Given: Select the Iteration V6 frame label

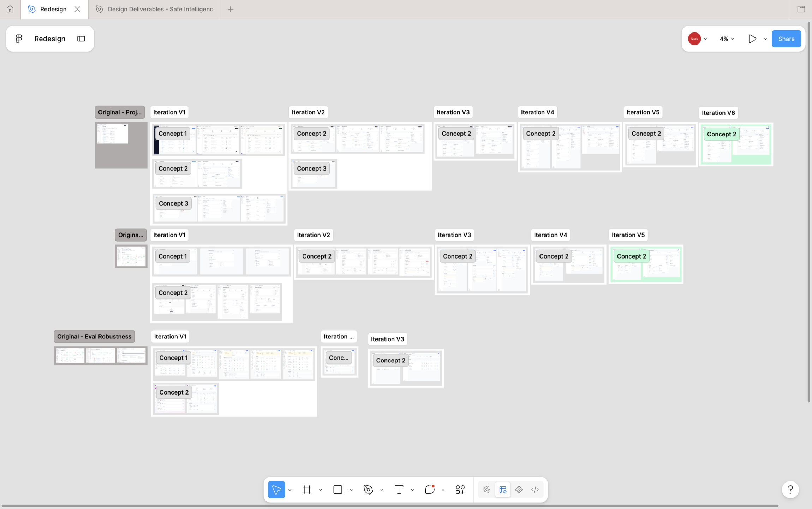Looking at the screenshot, I should [718, 113].
